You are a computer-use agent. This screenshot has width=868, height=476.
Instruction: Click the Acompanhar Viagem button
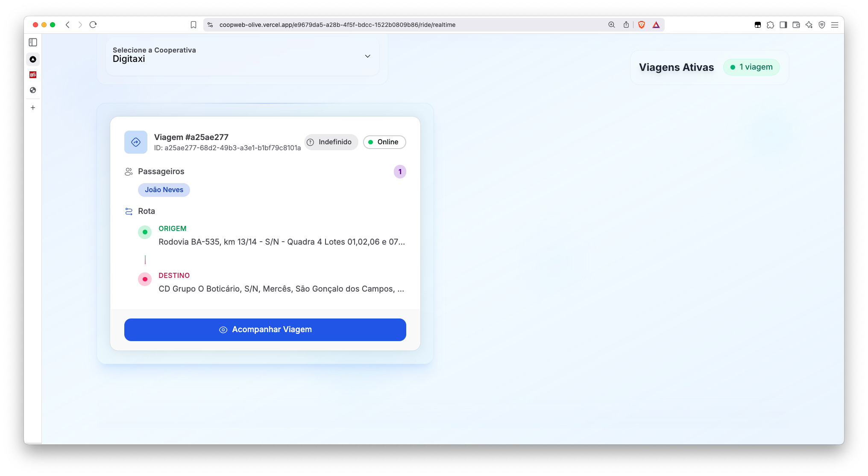(x=265, y=330)
